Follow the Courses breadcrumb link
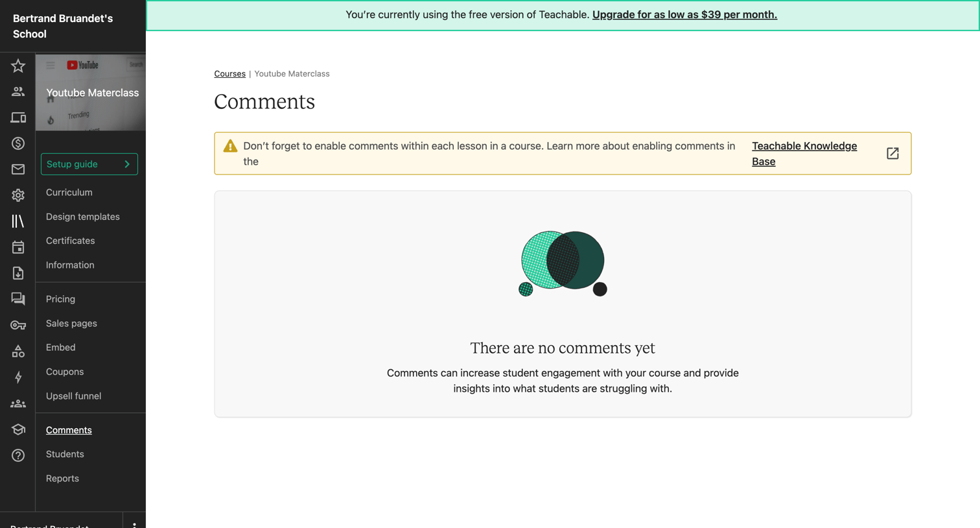 point(230,74)
